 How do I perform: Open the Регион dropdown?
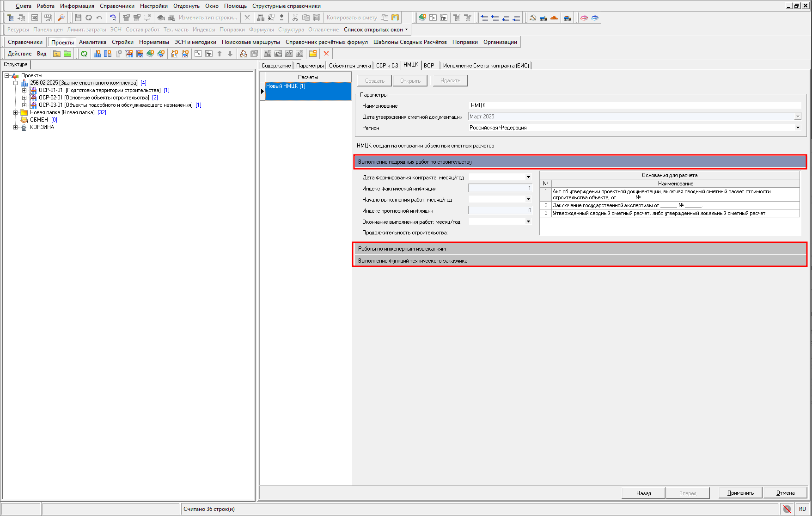(798, 128)
